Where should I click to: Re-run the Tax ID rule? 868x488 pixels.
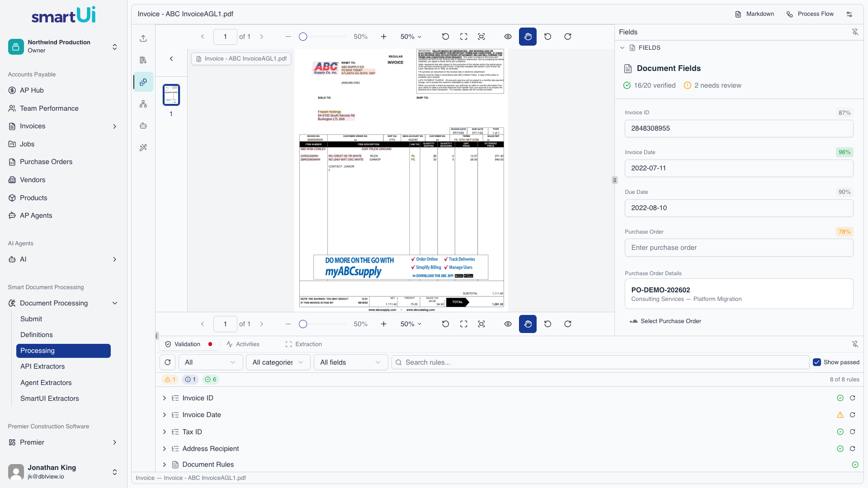click(x=853, y=432)
